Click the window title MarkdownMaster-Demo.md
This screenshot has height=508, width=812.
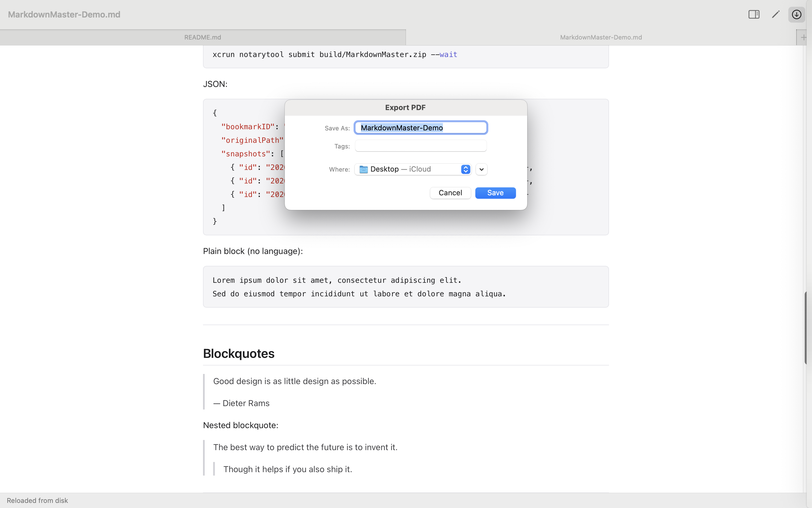[64, 14]
